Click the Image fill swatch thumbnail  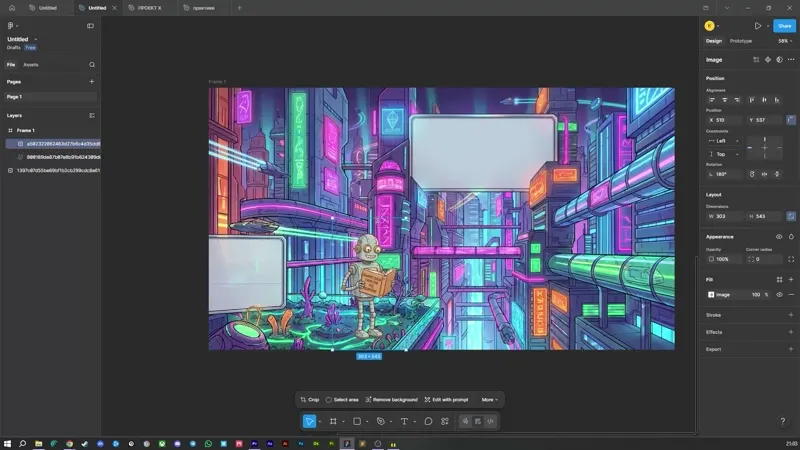pos(711,294)
